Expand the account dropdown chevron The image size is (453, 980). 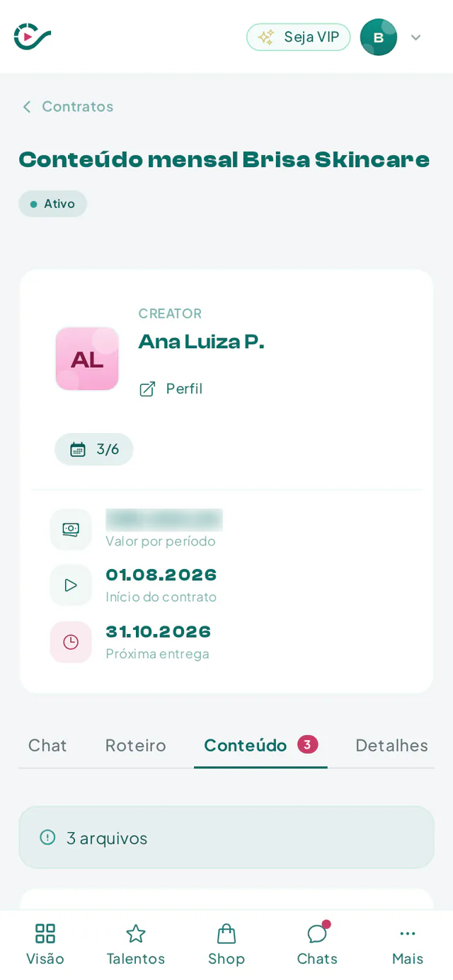coord(416,38)
